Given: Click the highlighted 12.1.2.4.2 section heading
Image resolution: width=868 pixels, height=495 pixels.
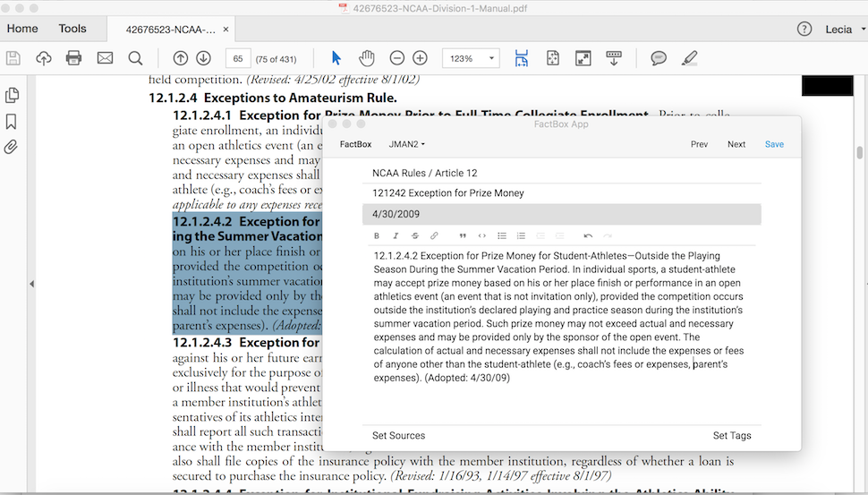Looking at the screenshot, I should (x=247, y=228).
